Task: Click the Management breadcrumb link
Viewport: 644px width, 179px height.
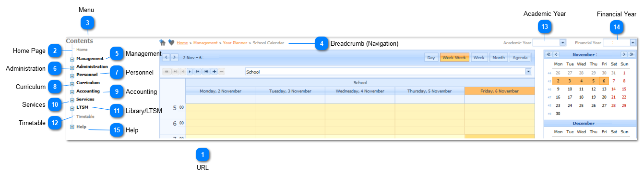Action: [205, 43]
